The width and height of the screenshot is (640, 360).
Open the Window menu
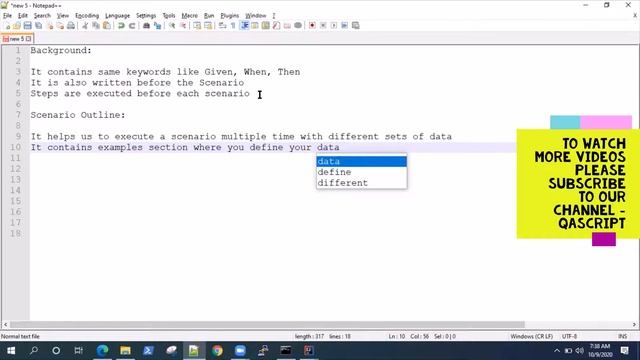(256, 16)
